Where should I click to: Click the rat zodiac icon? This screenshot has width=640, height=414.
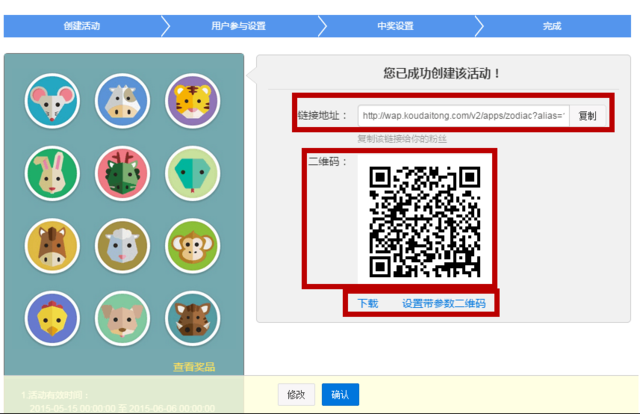point(52,101)
